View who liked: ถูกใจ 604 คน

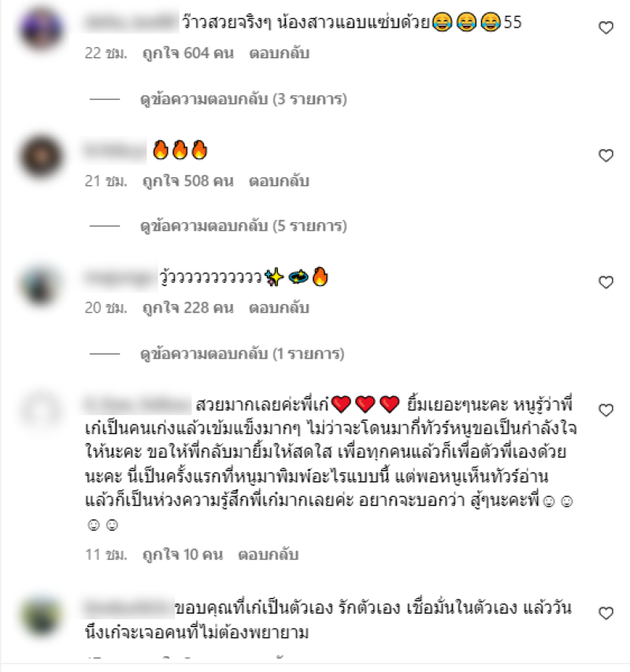point(188,53)
